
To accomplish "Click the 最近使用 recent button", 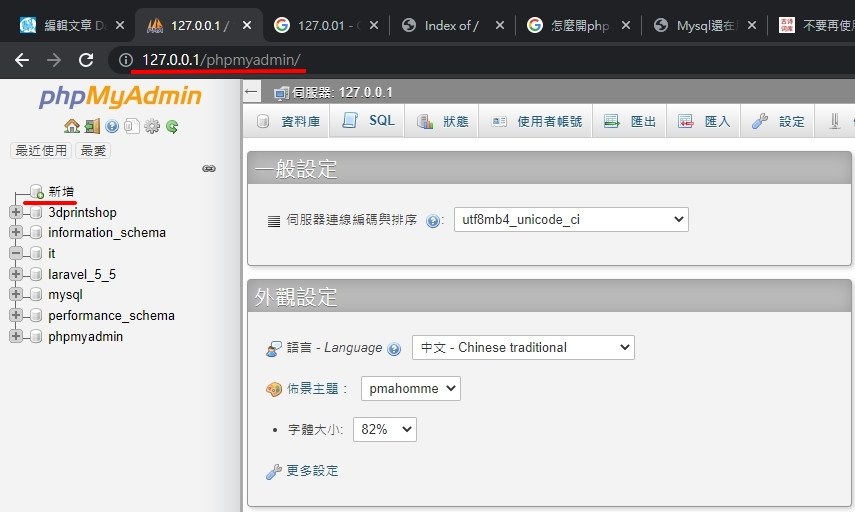I will (x=41, y=150).
